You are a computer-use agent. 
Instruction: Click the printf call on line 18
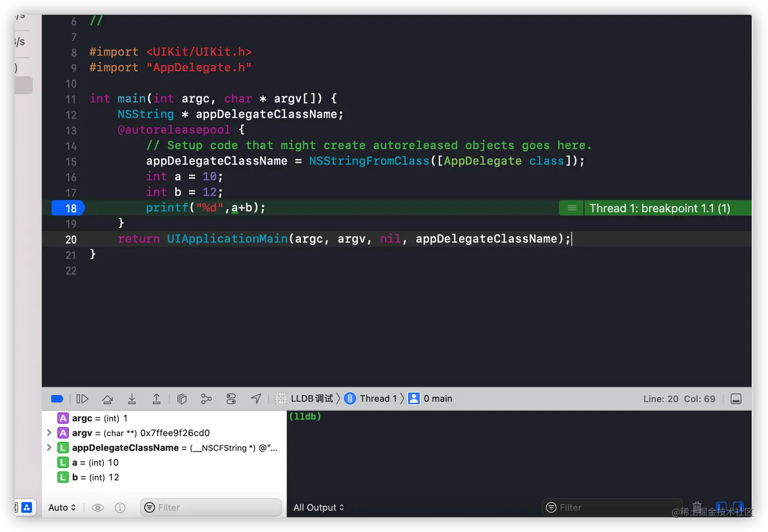(x=167, y=208)
